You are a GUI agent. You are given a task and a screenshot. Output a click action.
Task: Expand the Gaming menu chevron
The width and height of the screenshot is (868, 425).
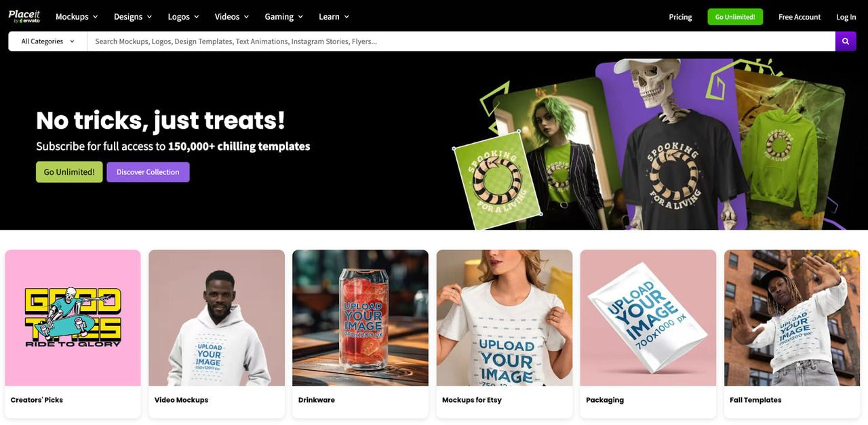pyautogui.click(x=300, y=17)
